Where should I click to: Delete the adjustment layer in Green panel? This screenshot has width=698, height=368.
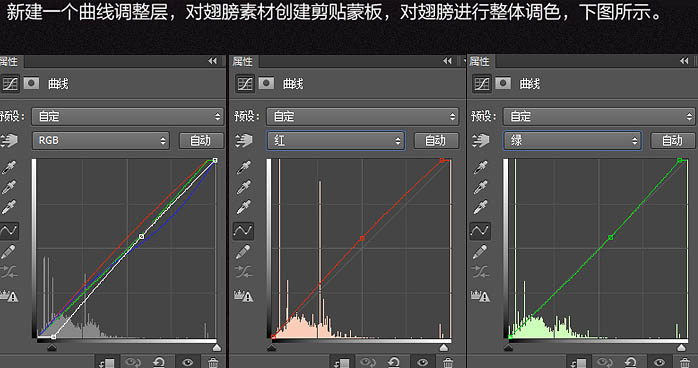tap(685, 362)
